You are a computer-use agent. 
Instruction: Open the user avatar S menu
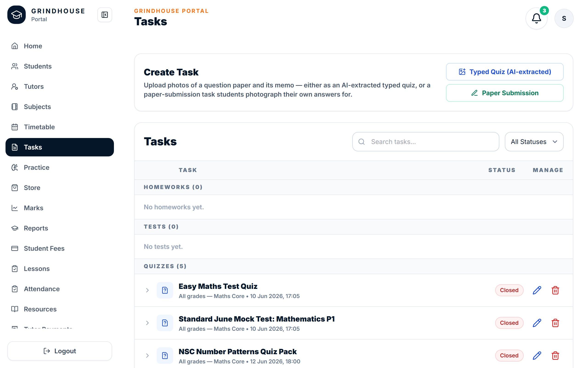(564, 18)
